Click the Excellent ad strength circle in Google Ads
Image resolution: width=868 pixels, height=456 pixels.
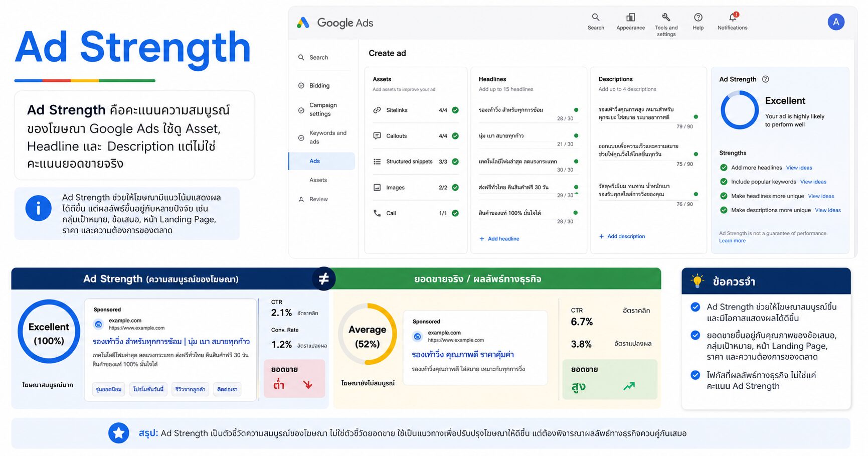(740, 110)
